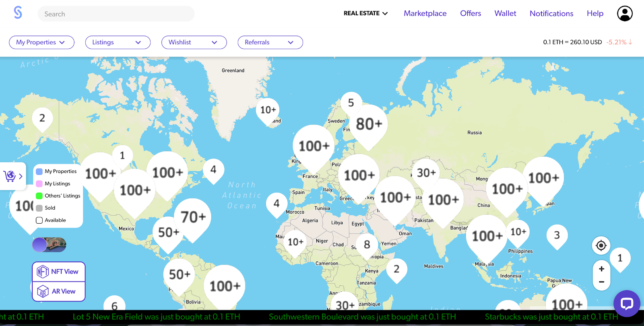Viewport: 644px width, 326px height.
Task: Zoom in on the map
Action: coord(601,269)
